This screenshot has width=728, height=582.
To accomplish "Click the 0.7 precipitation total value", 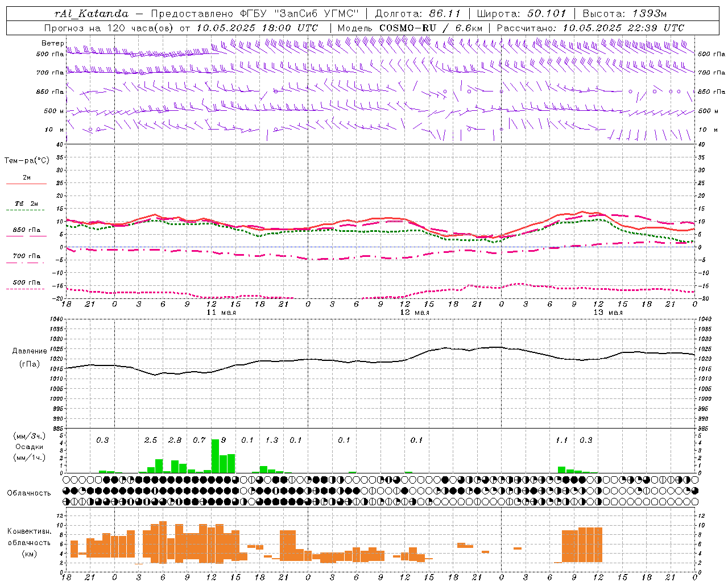I will (199, 440).
